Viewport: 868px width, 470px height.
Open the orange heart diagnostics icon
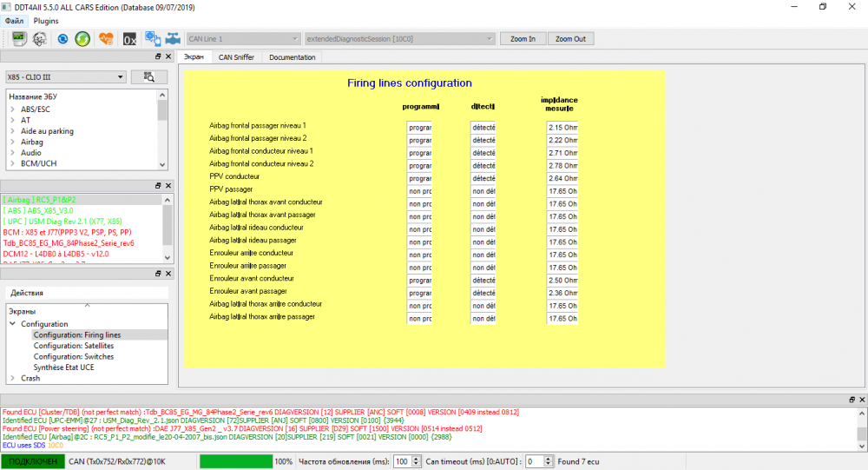pyautogui.click(x=106, y=39)
